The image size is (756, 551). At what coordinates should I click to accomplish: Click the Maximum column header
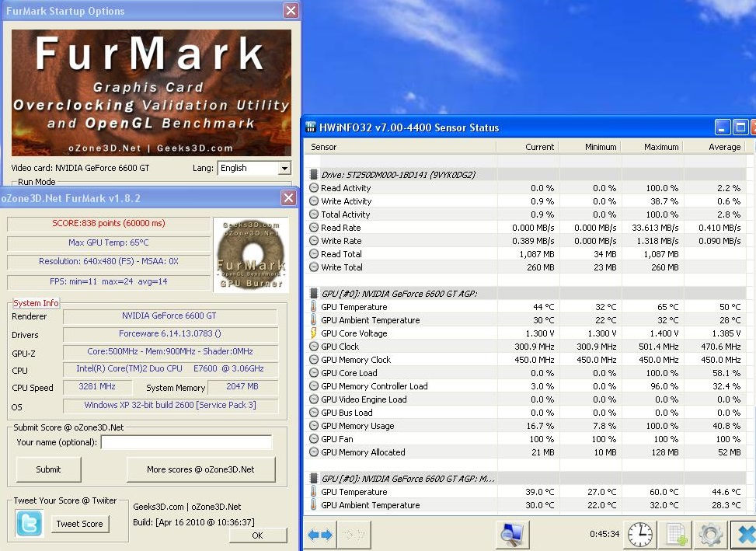[652, 147]
